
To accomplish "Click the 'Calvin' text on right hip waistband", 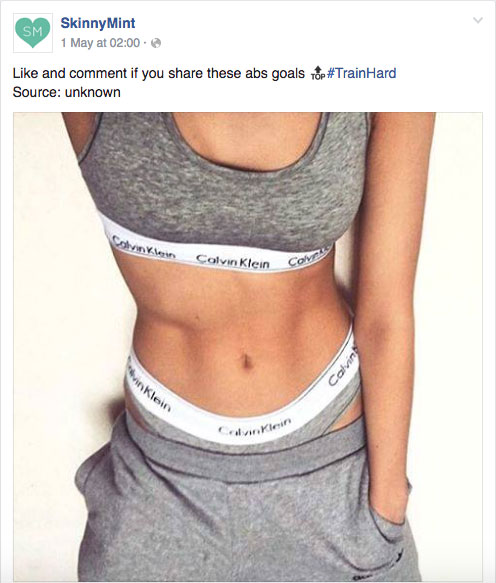I will [342, 368].
